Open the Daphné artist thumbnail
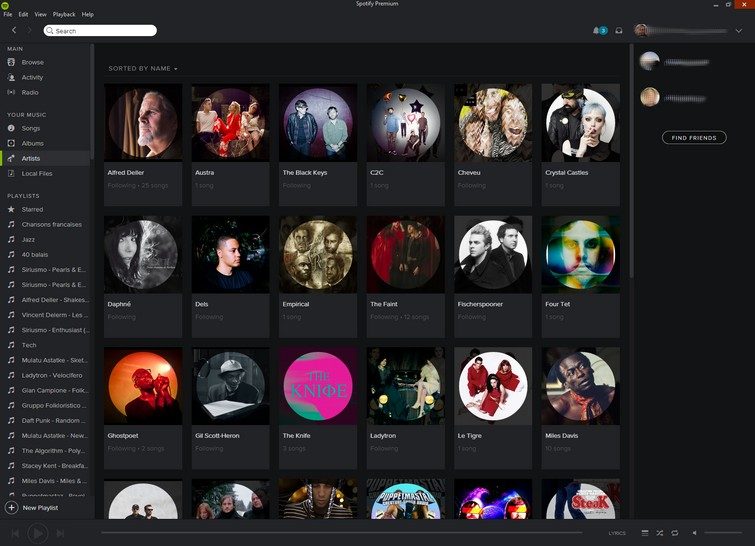The height and width of the screenshot is (546, 755). pyautogui.click(x=143, y=255)
